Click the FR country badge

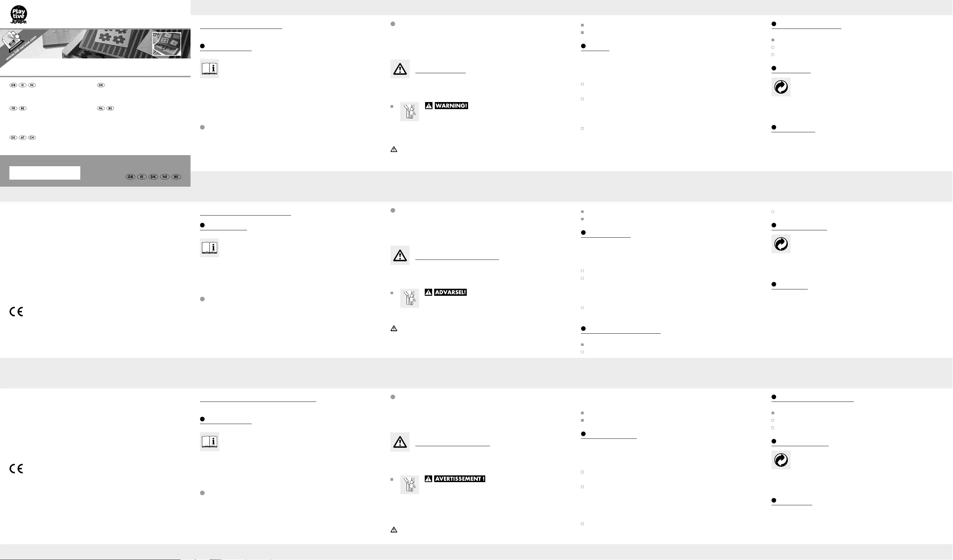(x=13, y=108)
